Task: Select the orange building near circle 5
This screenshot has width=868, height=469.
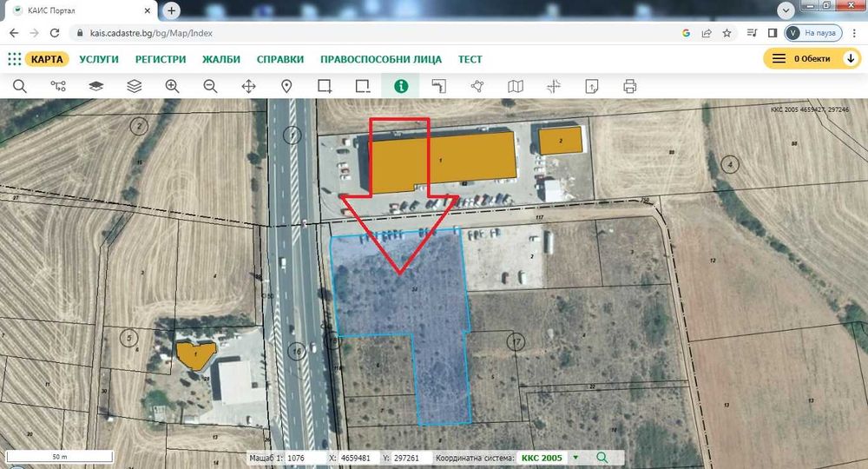Action: click(195, 355)
